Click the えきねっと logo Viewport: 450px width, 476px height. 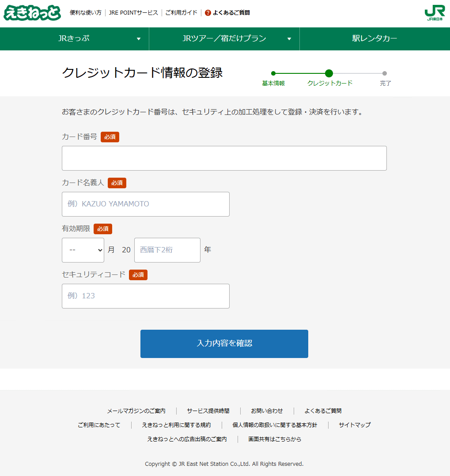(x=32, y=13)
